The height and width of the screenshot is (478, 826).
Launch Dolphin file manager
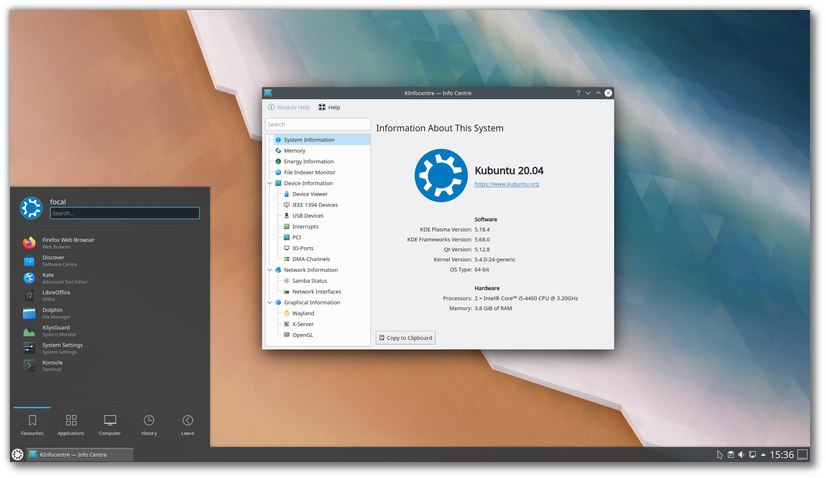[111, 313]
